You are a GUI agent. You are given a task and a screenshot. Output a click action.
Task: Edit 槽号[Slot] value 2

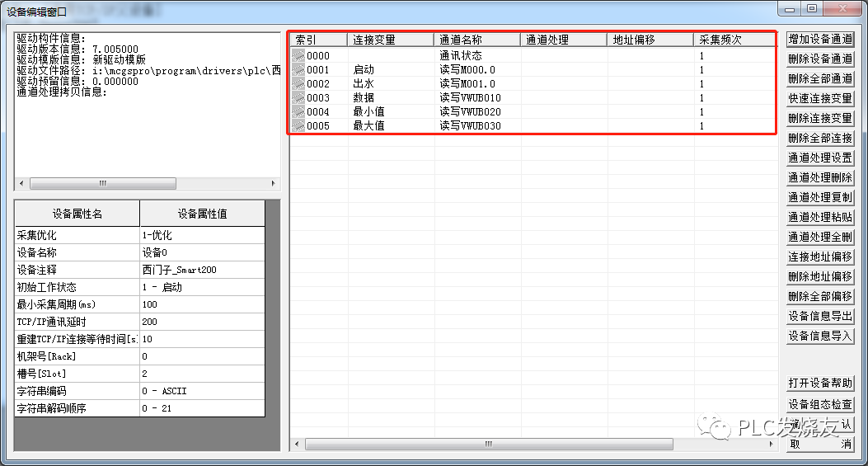[x=202, y=374]
